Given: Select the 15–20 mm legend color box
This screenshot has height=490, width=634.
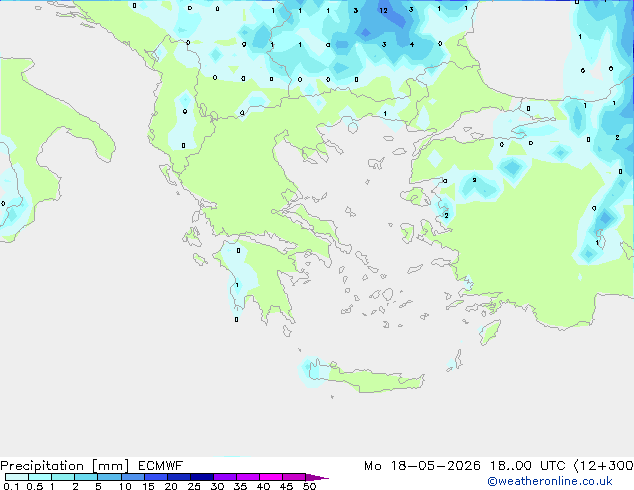Looking at the screenshot, I should [155, 477].
